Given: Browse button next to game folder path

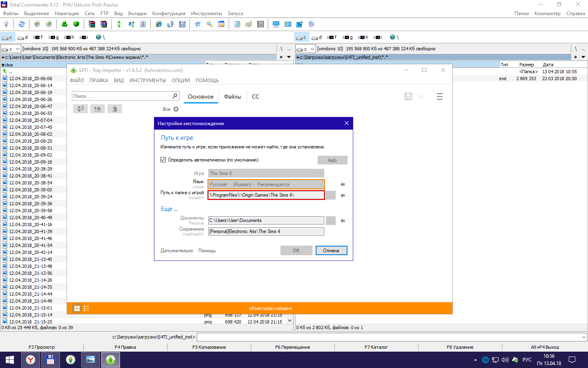Looking at the screenshot, I should [x=331, y=195].
